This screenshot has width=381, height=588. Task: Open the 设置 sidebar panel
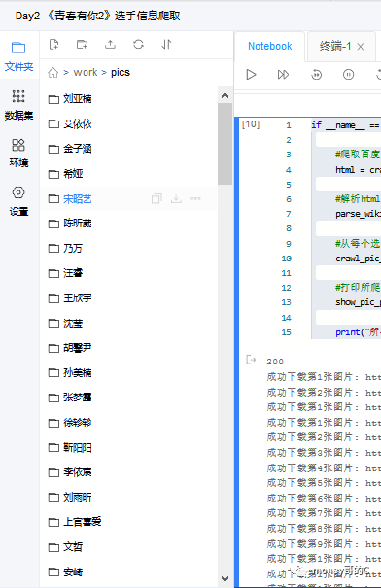(x=18, y=201)
